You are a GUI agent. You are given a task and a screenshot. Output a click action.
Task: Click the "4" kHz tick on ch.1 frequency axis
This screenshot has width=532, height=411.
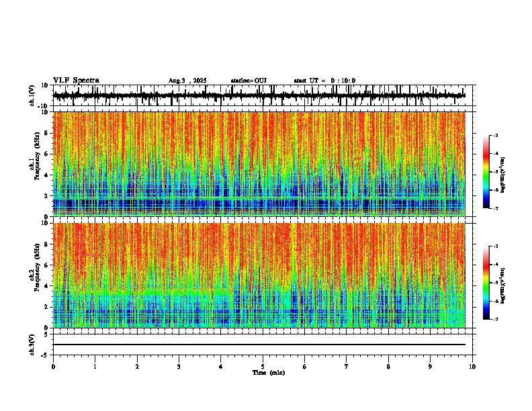tap(47, 175)
